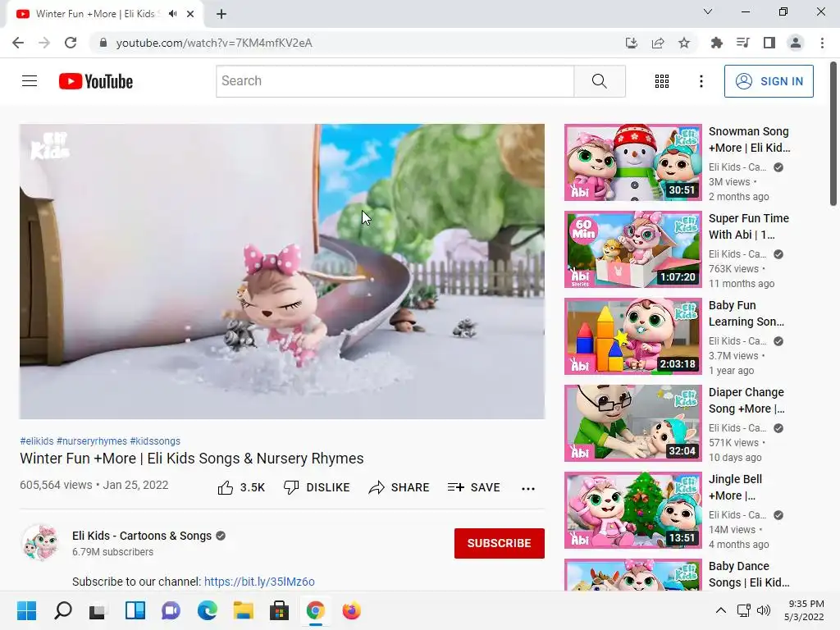
Task: Open Baby Fun Learning Songs thumbnail
Action: tap(632, 336)
